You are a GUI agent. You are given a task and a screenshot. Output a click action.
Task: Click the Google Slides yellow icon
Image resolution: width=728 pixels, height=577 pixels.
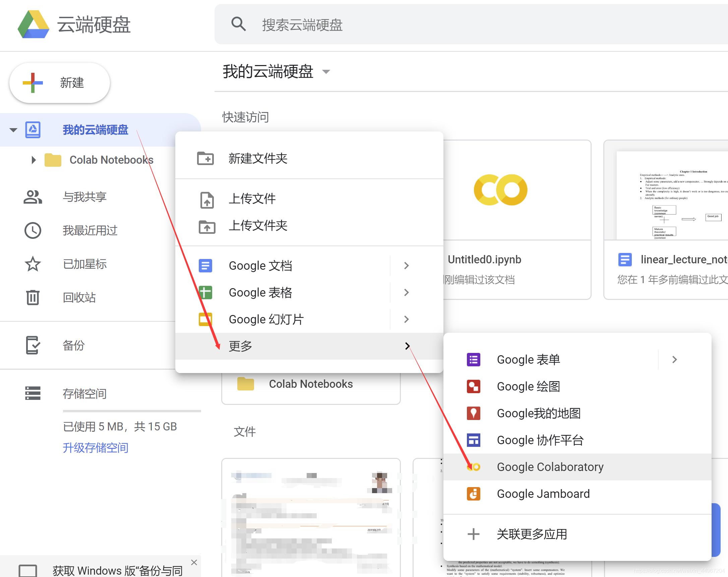(205, 319)
